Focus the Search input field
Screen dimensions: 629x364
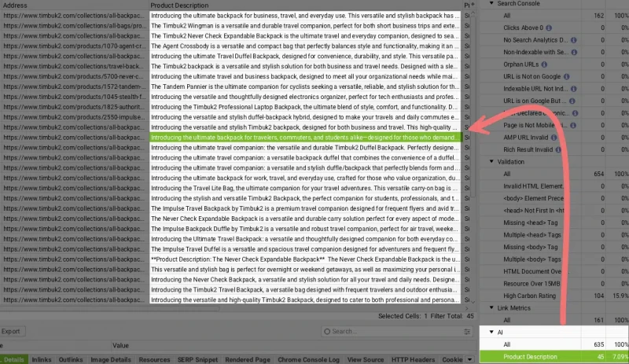click(395, 332)
